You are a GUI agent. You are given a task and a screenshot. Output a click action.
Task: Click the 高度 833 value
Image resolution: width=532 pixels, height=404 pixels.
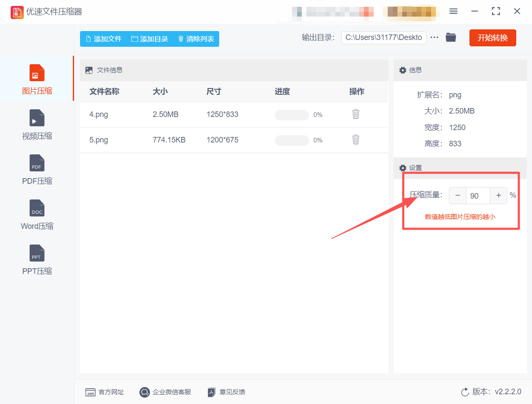455,144
